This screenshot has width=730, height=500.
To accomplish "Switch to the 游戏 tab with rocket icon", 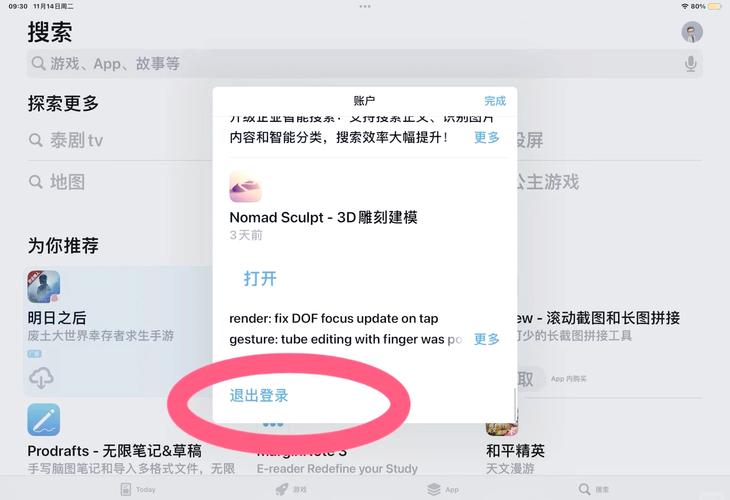I will 291,489.
